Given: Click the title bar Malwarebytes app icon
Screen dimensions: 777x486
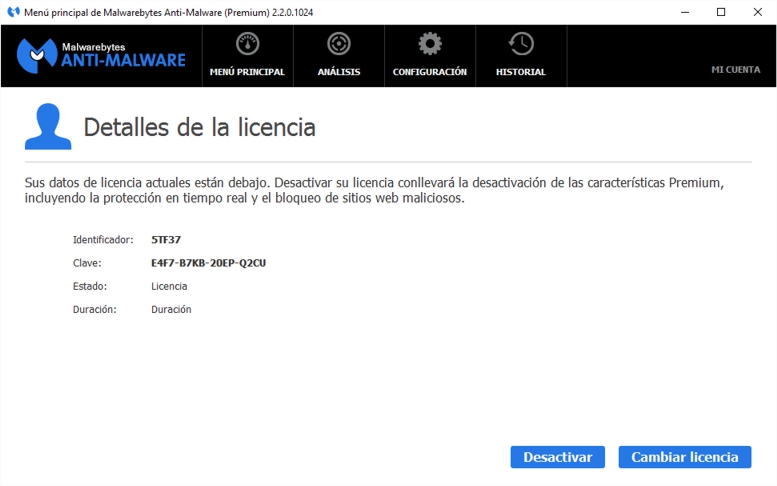Looking at the screenshot, I should click(13, 12).
